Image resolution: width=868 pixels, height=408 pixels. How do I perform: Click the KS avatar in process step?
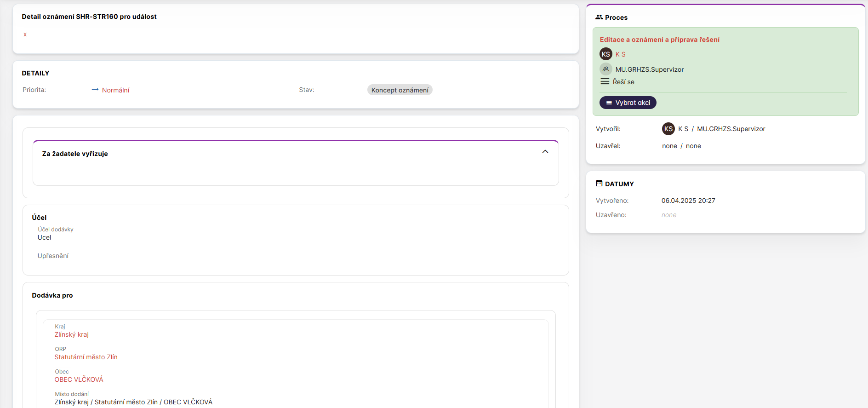(605, 54)
